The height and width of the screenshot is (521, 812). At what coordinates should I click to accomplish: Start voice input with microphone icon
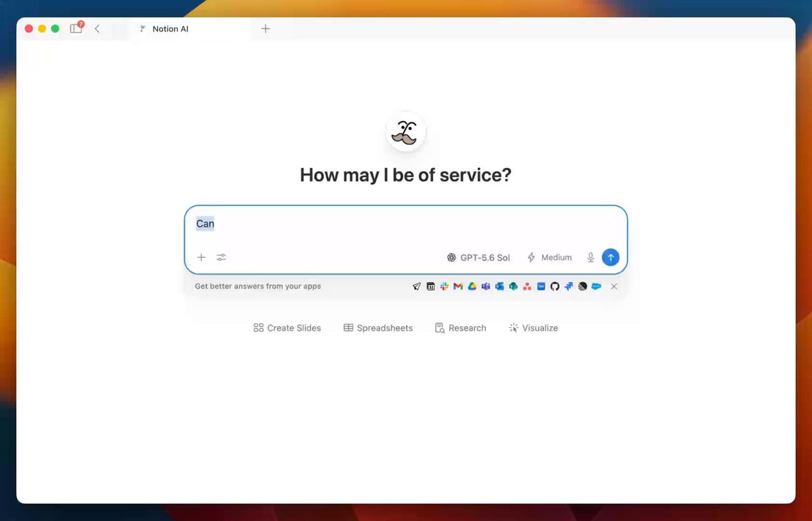click(x=591, y=257)
